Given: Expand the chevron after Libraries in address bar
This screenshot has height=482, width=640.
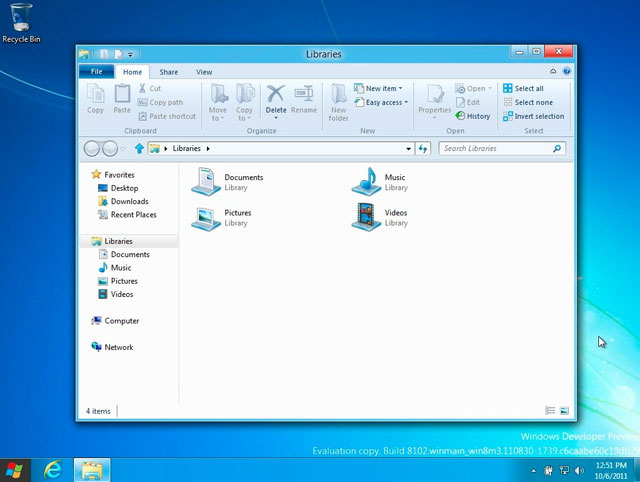Looking at the screenshot, I should coord(208,149).
